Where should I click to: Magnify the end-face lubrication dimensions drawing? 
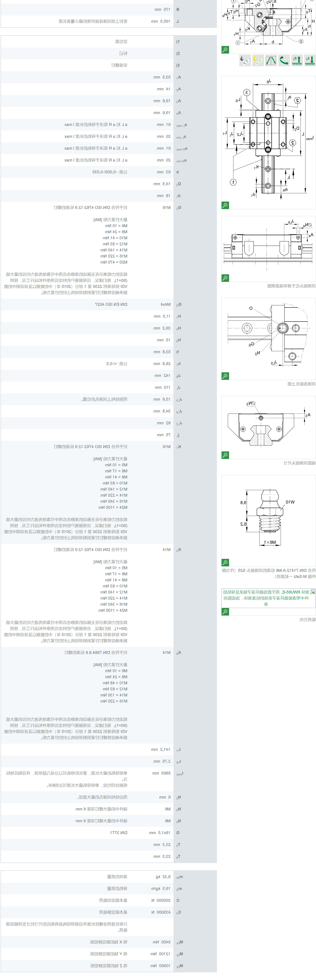pos(225,455)
